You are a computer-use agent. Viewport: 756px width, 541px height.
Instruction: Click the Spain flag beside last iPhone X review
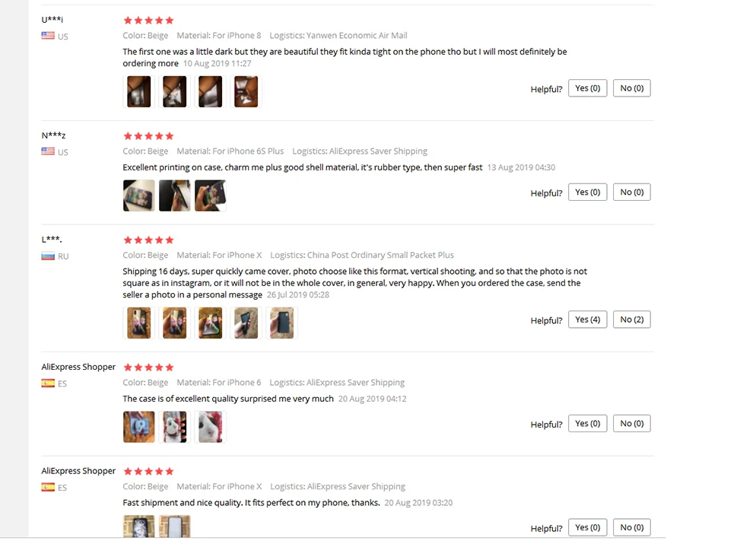pos(48,487)
